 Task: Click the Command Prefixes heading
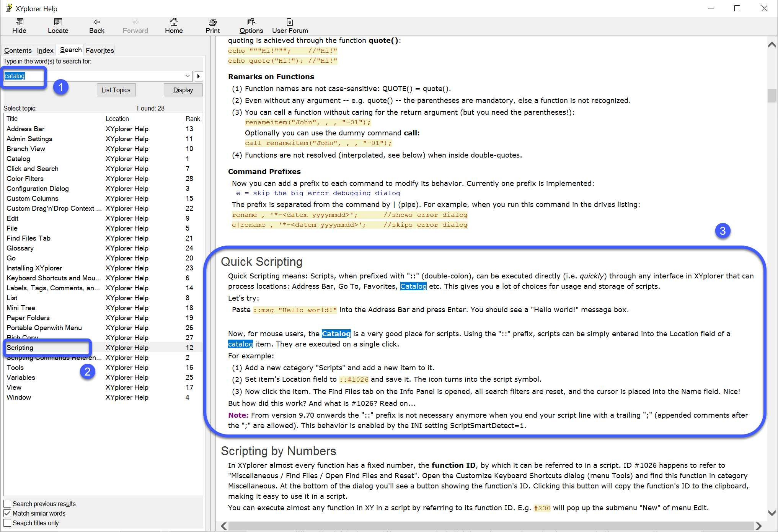[x=264, y=171]
